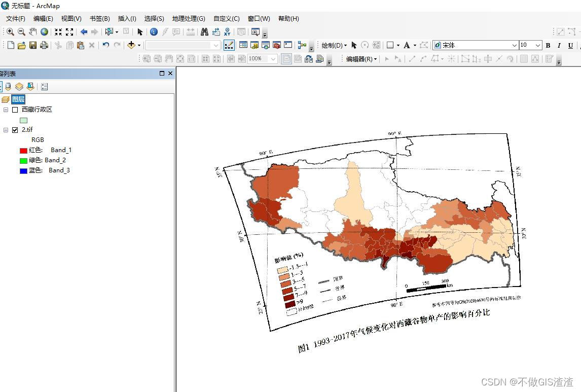Click the Bold text button
Viewport: 581px width, 392px height.
(548, 45)
